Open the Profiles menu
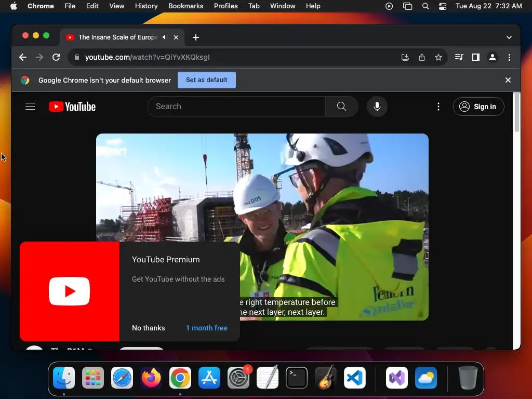The image size is (532, 399). pos(225,6)
